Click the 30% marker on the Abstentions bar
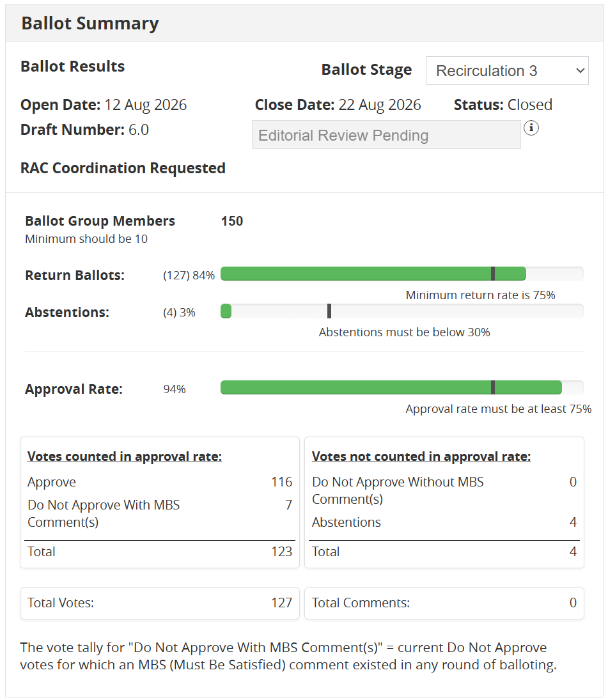 pyautogui.click(x=329, y=311)
